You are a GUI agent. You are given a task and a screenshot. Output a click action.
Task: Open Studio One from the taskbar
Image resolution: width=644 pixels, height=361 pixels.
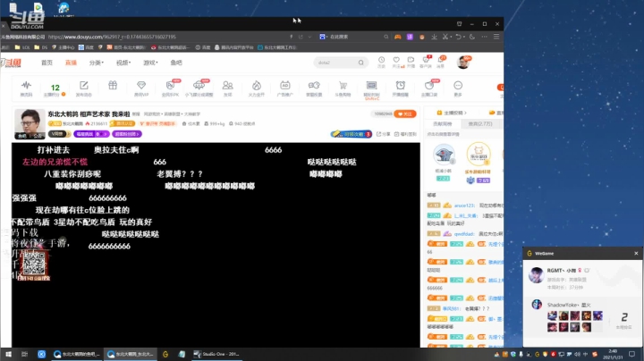point(216,354)
